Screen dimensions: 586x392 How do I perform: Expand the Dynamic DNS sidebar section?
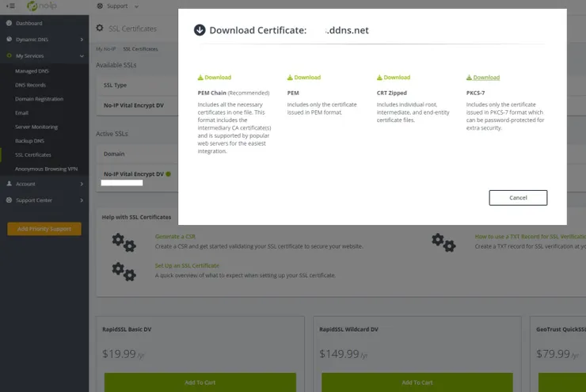(x=82, y=40)
